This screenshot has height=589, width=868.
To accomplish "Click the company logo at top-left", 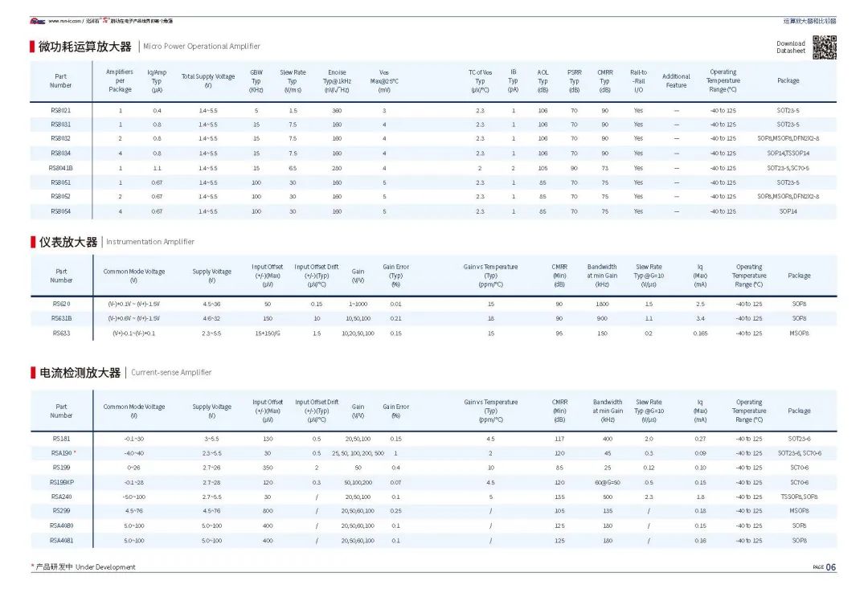I will coord(38,21).
